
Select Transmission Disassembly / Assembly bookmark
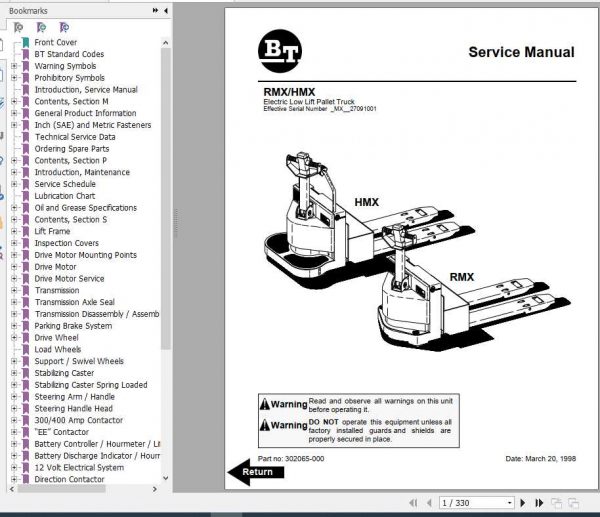tap(97, 314)
